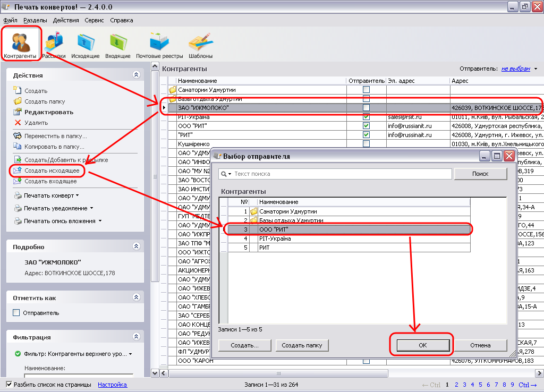This screenshot has height=392, width=544.
Task: Open the Контрагенты section icon
Action: (x=20, y=44)
